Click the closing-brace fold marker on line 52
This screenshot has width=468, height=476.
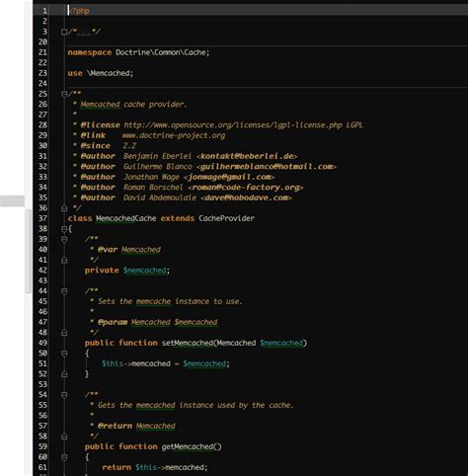coord(64,374)
